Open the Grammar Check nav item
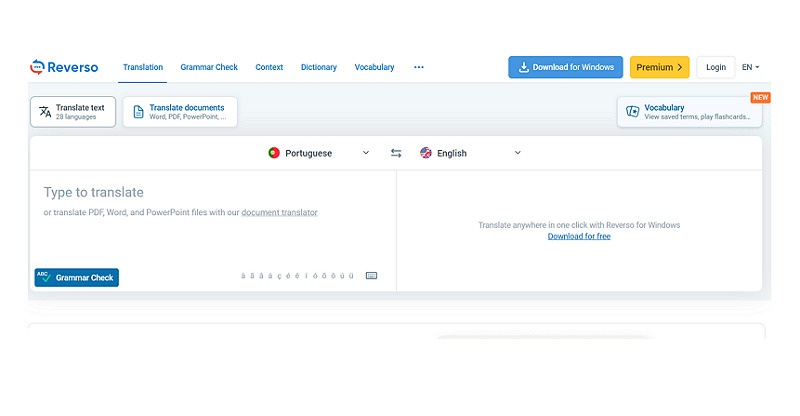 tap(209, 67)
